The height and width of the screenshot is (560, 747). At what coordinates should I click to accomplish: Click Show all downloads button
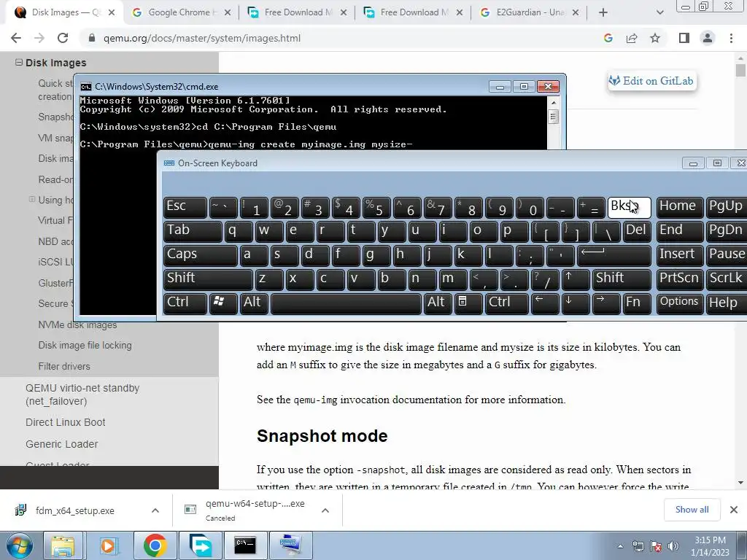tap(692, 510)
